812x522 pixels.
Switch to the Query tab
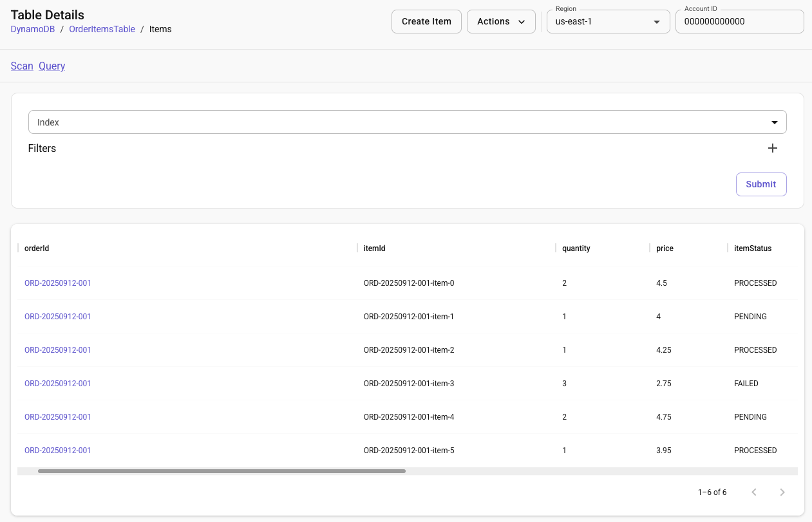[52, 66]
